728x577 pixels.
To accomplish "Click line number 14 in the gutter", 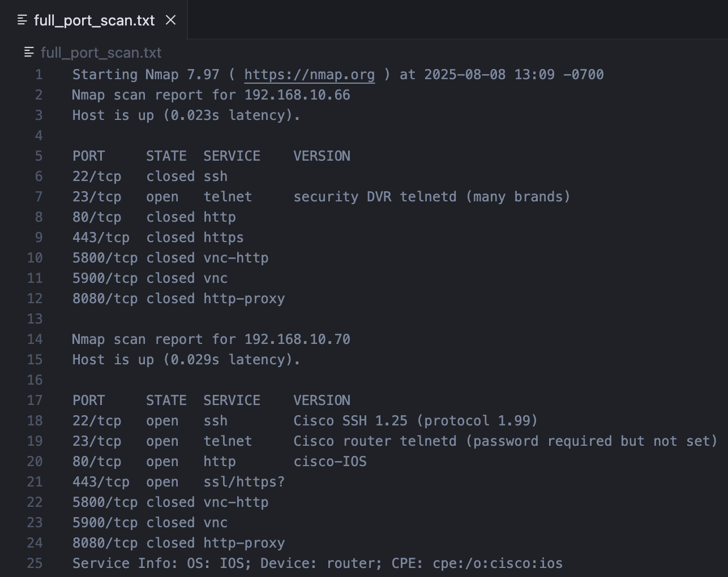I will (x=35, y=339).
